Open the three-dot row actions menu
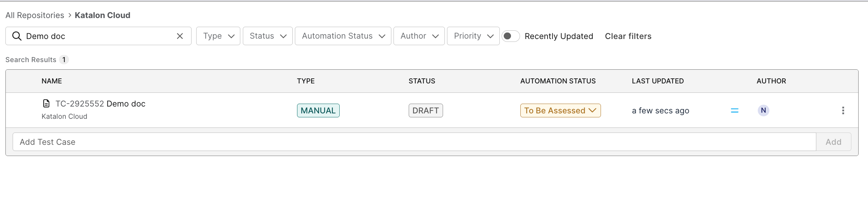The height and width of the screenshot is (208, 868). pos(843,110)
